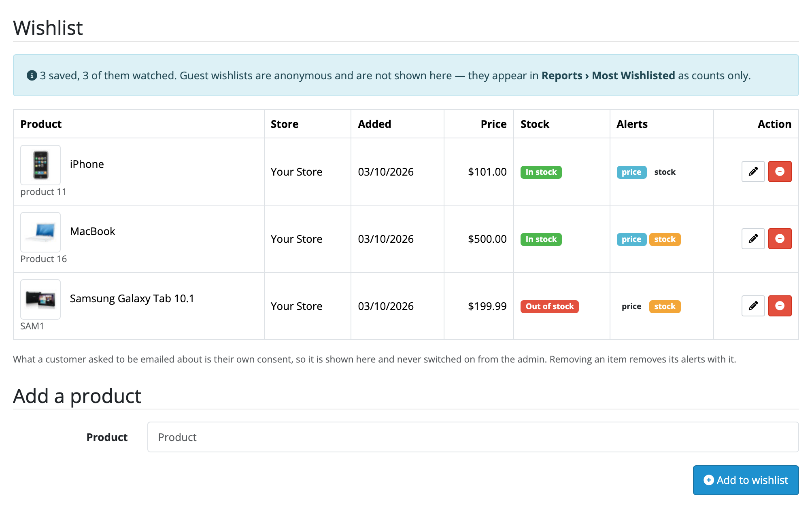Edit the MacBook wishlist entry
This screenshot has height=509, width=812.
pos(753,239)
